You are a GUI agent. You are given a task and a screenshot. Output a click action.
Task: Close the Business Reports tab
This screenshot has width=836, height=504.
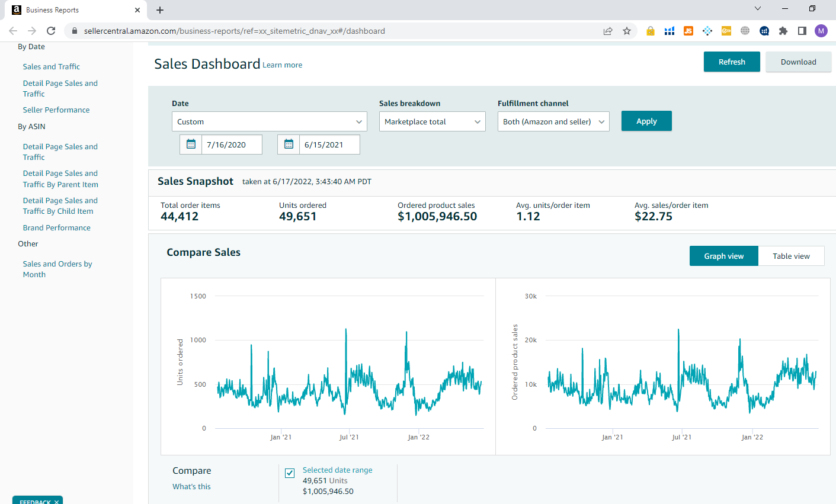point(137,10)
